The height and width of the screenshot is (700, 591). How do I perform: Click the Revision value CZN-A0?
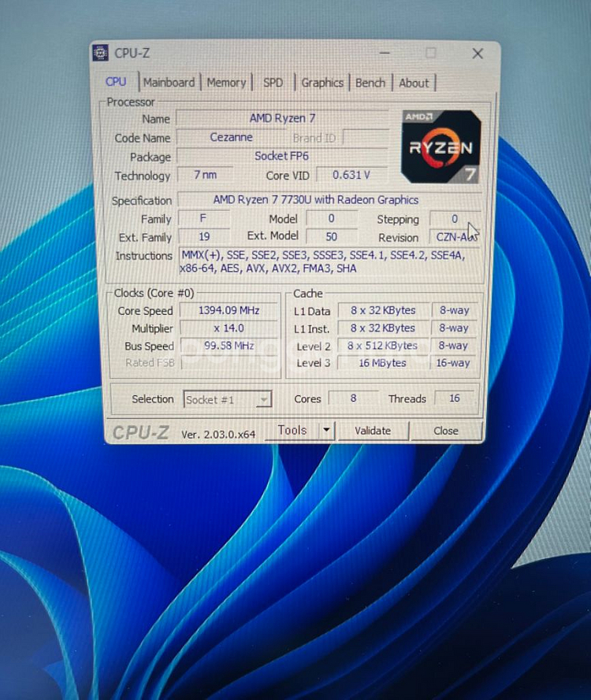pyautogui.click(x=455, y=237)
